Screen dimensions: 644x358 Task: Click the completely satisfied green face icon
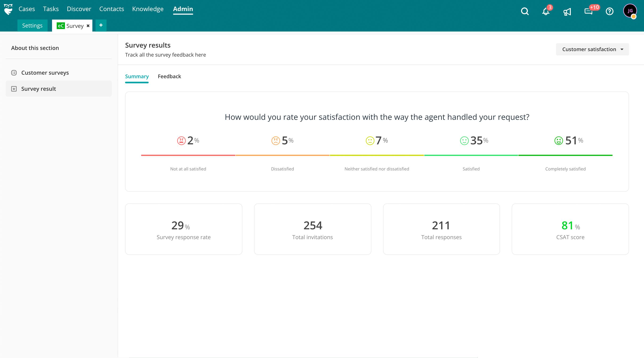[559, 141]
